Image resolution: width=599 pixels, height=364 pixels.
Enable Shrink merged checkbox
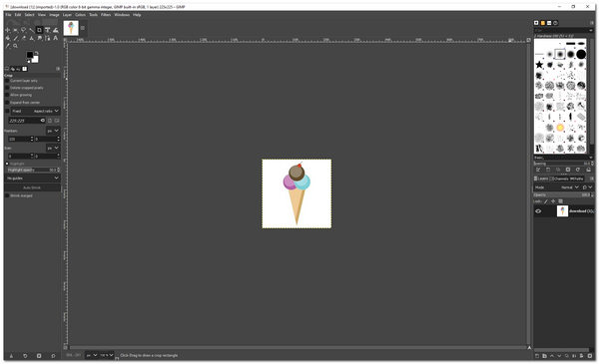7,195
